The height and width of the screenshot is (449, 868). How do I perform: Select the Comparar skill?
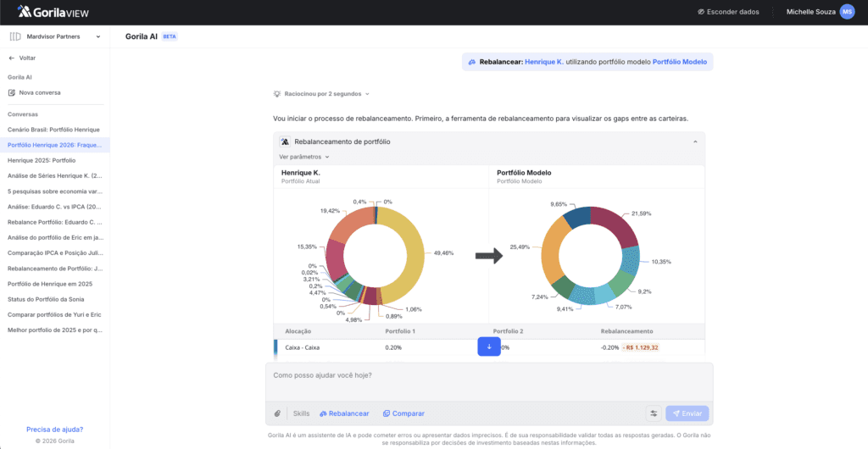(403, 413)
